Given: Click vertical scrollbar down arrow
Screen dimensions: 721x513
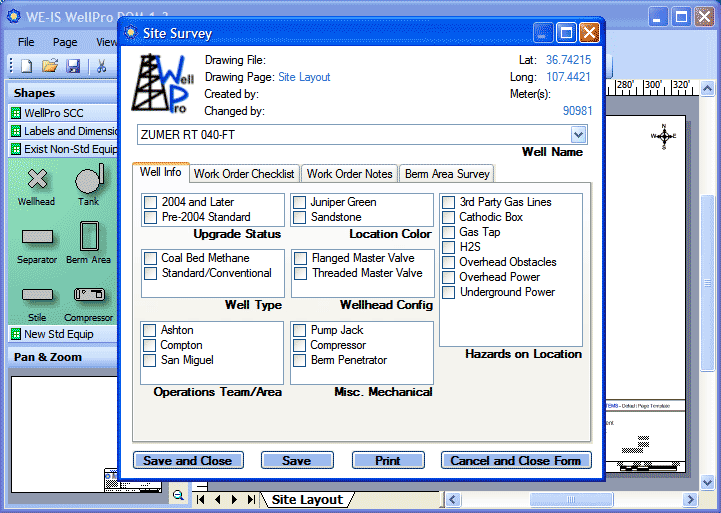Looking at the screenshot, I should [x=708, y=482].
